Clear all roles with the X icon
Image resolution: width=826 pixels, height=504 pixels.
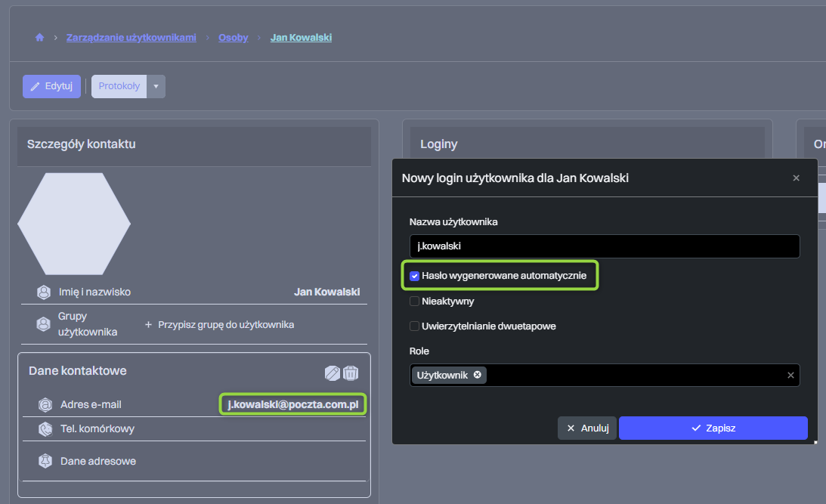click(790, 376)
